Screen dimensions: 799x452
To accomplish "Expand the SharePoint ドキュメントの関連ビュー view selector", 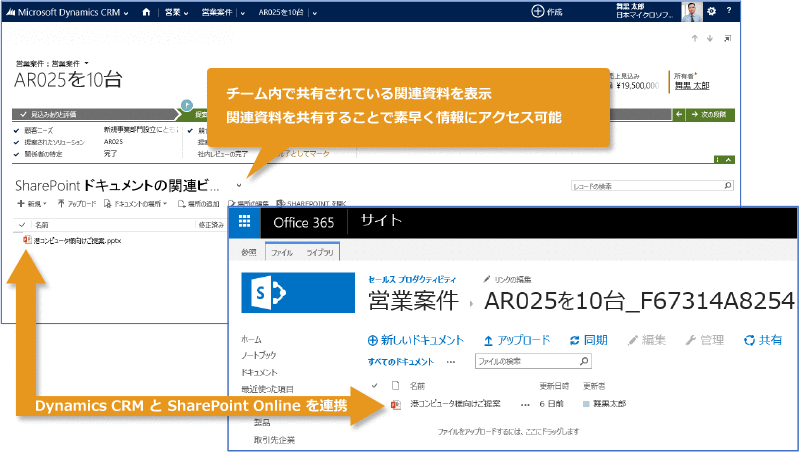I will (x=239, y=186).
